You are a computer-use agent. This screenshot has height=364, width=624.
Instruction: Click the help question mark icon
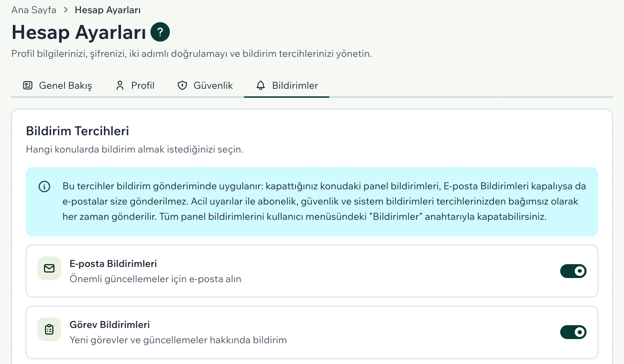click(x=160, y=32)
